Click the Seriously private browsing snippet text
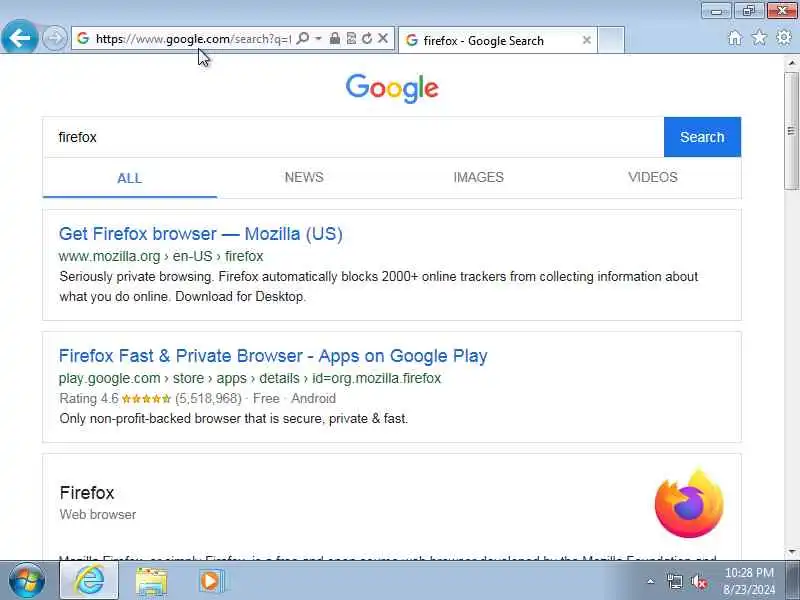Viewport: 800px width, 600px height. pos(378,286)
